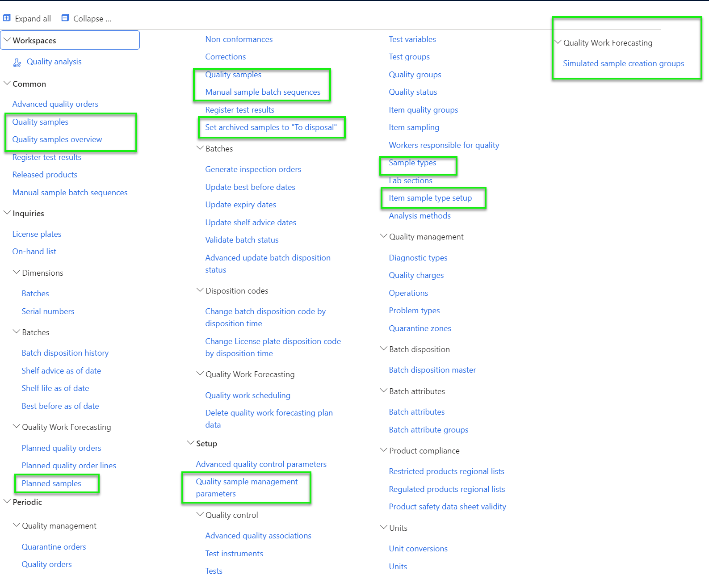The image size is (709, 588).
Task: Open Quality orders
Action: pyautogui.click(x=47, y=564)
